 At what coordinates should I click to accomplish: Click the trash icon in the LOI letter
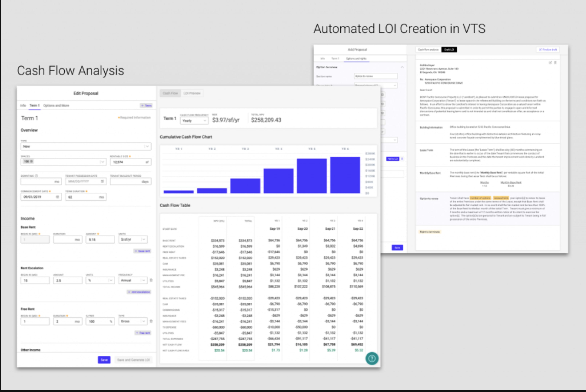coord(555,63)
